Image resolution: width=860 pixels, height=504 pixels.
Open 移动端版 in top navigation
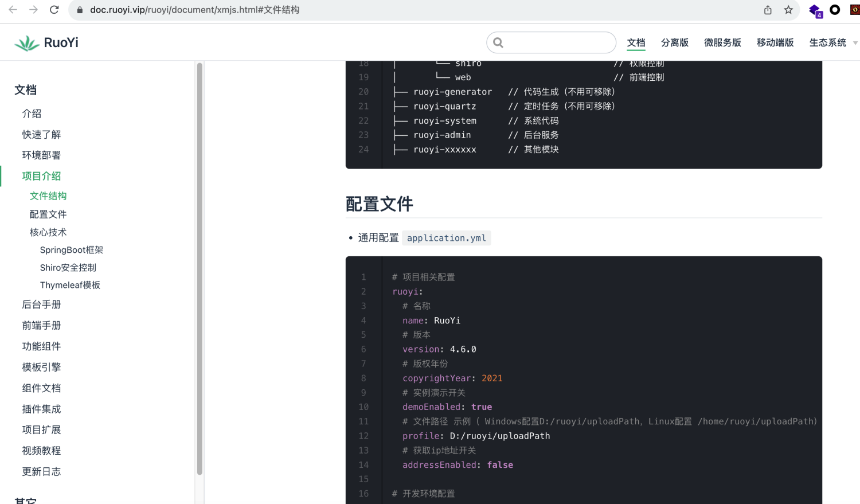pyautogui.click(x=775, y=42)
